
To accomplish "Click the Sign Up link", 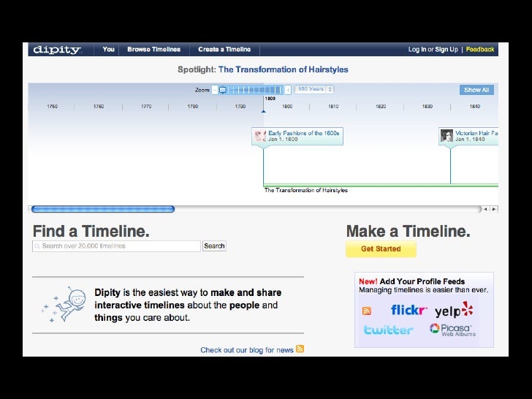I will tap(446, 50).
